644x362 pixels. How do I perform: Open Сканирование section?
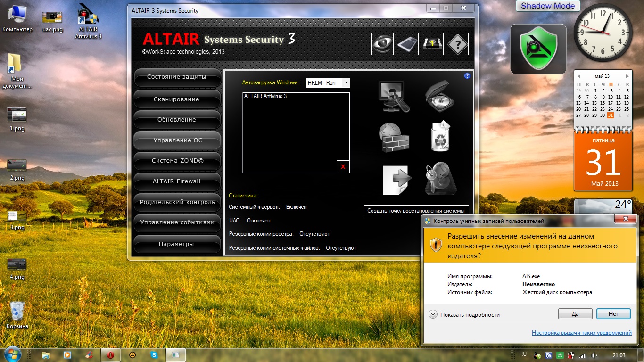177,99
